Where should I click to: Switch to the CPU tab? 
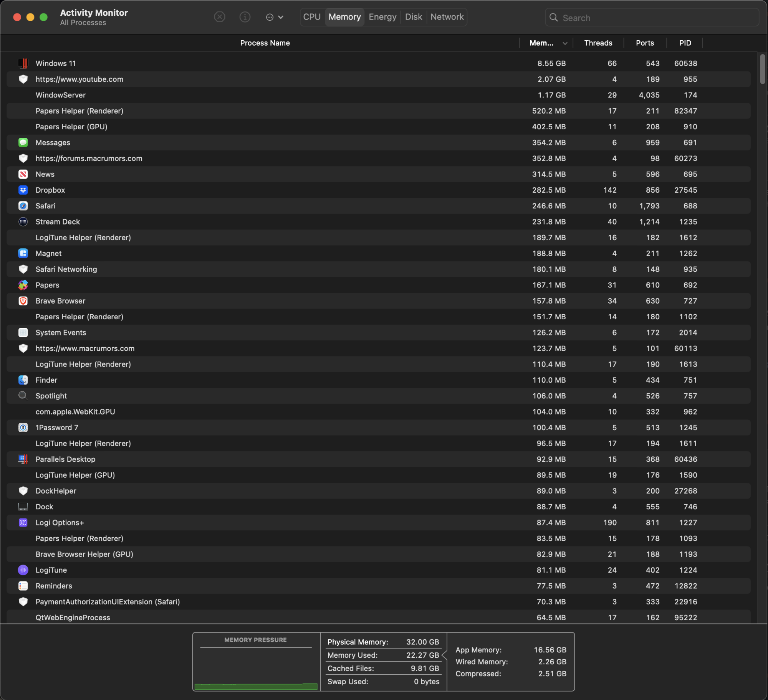312,17
